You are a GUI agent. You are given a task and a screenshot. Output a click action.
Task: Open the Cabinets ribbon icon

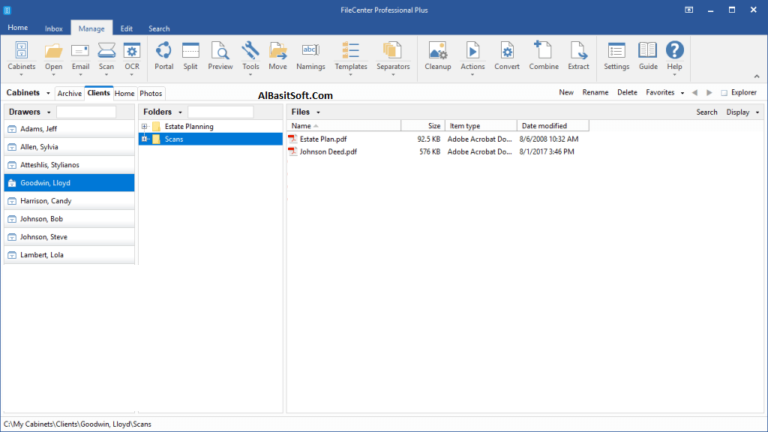(x=21, y=50)
